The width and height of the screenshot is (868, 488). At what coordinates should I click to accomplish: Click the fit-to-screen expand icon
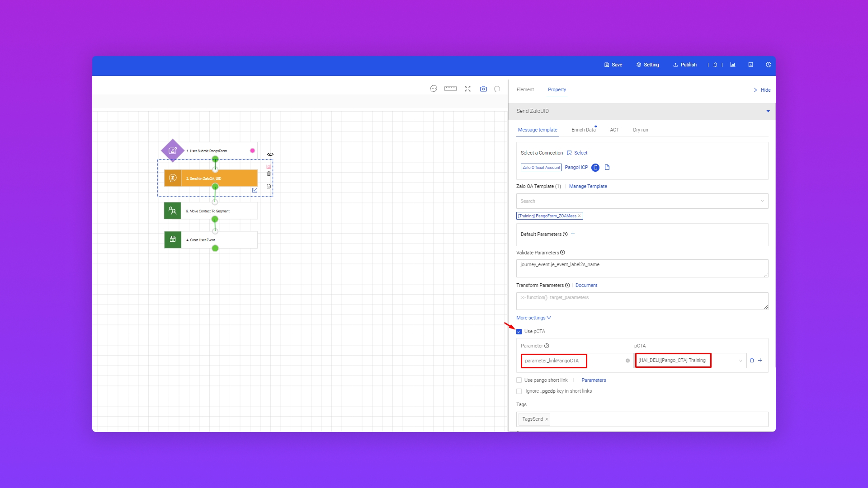(x=467, y=89)
